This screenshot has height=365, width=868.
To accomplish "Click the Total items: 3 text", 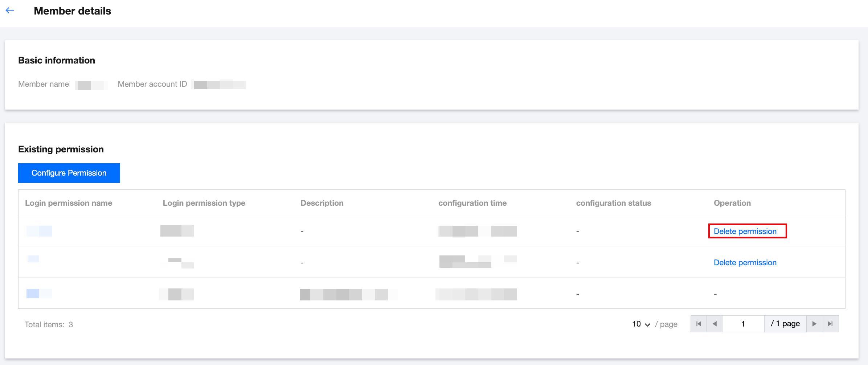I will point(49,324).
